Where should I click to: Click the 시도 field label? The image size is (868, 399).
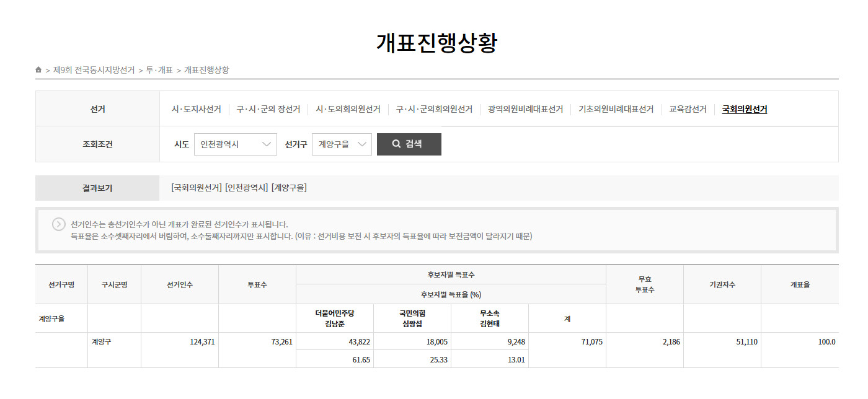tap(181, 144)
